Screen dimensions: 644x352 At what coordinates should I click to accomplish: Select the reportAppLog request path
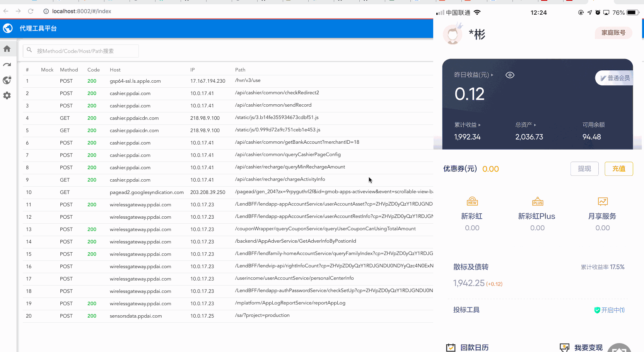[x=290, y=303]
